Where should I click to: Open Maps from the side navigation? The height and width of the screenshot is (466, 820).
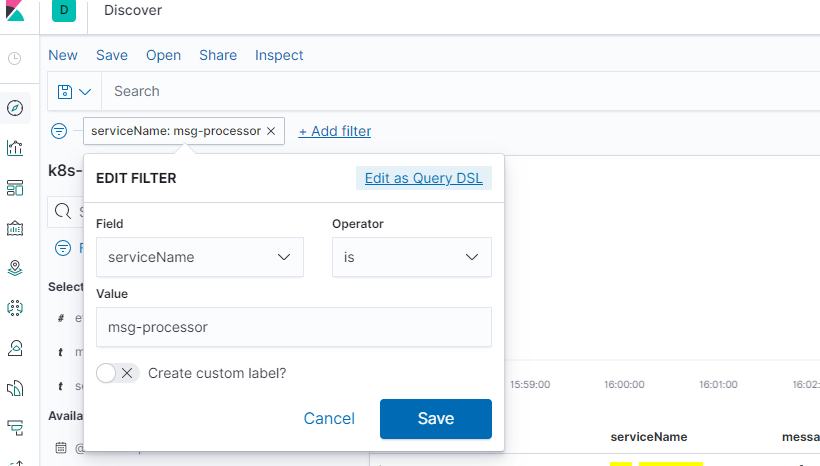pyautogui.click(x=15, y=268)
